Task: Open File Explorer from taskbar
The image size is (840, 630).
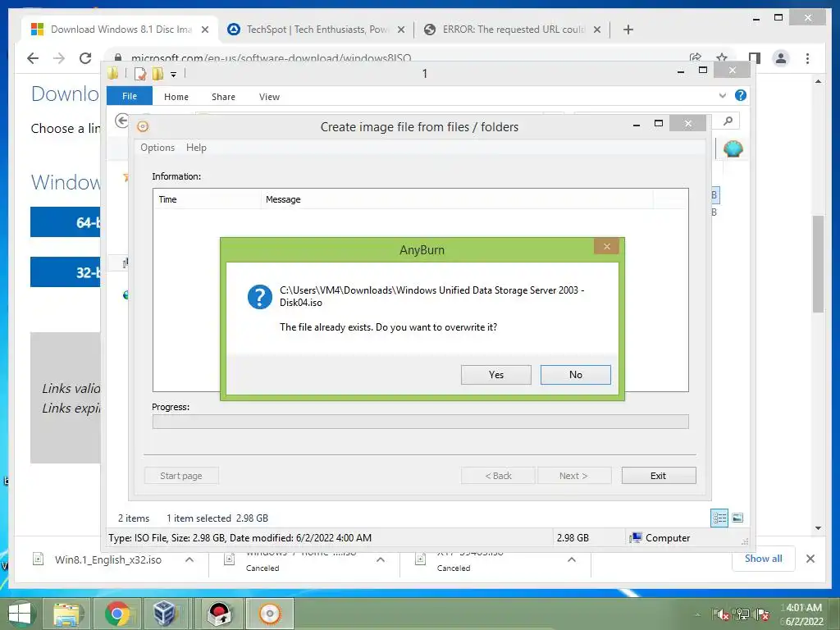Action: point(67,614)
